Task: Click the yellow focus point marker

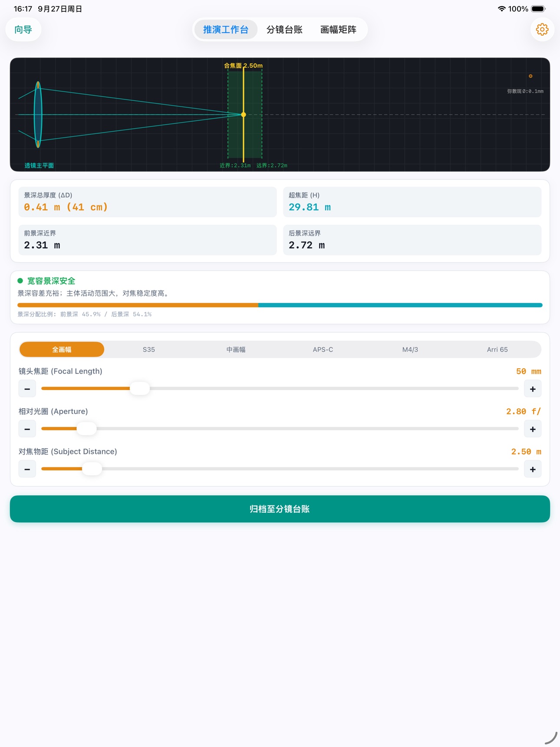Action: (244, 115)
